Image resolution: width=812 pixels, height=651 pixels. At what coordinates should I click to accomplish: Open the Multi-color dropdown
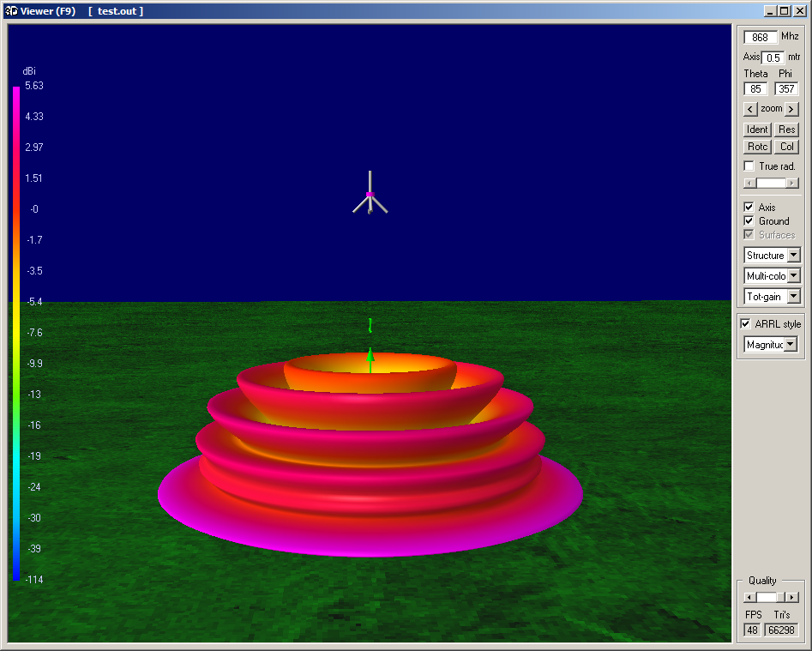[x=793, y=276]
